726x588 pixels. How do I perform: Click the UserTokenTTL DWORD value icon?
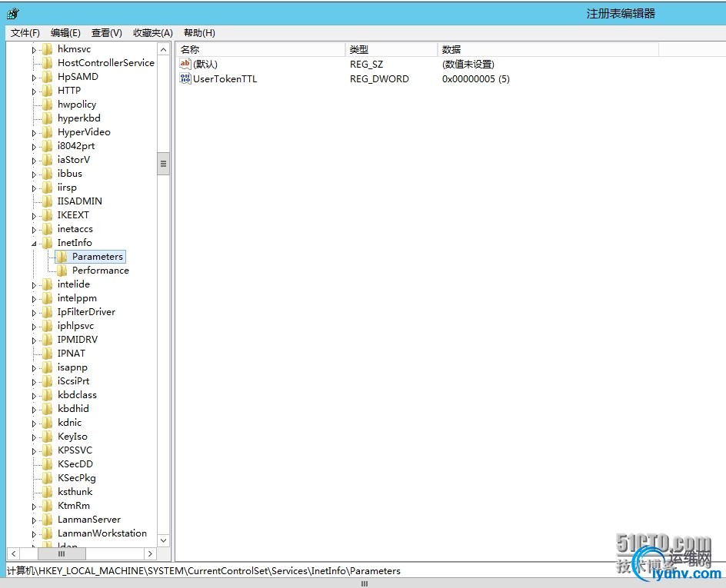coord(185,78)
